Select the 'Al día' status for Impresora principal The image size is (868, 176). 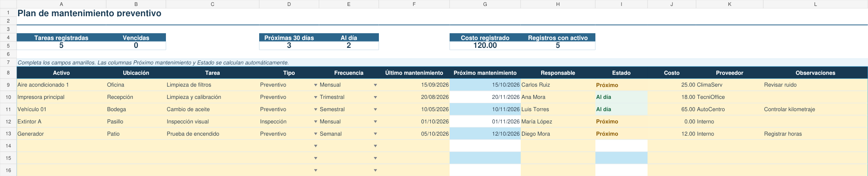[621, 97]
